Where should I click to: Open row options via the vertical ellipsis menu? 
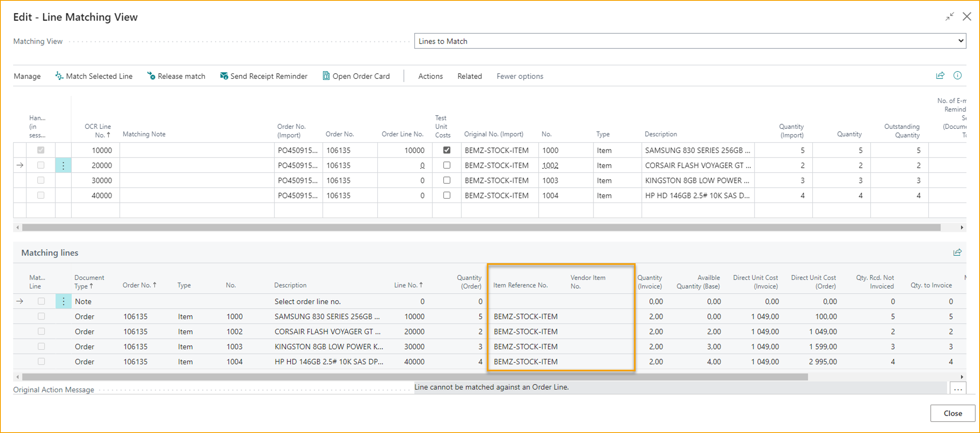click(63, 165)
